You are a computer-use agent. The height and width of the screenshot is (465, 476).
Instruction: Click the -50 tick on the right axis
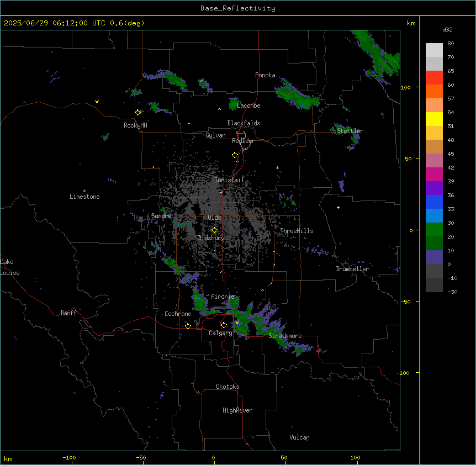pyautogui.click(x=405, y=302)
